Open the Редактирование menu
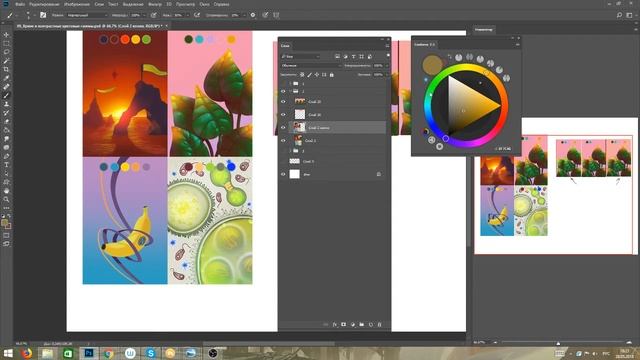This screenshot has width=640, height=360. [44, 4]
